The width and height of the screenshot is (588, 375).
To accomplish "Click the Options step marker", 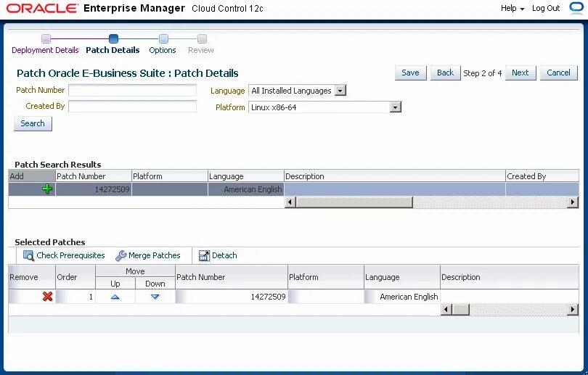I will click(x=163, y=38).
